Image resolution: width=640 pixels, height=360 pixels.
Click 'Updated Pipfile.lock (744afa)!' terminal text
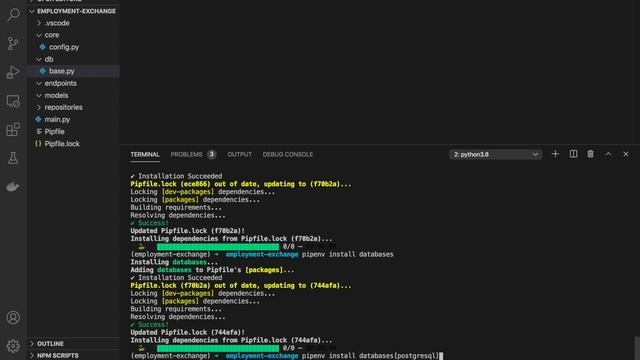coord(187,332)
